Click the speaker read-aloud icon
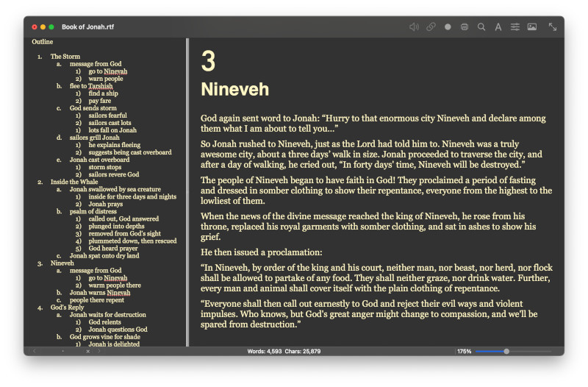Image resolution: width=588 pixels, height=387 pixels. coord(414,27)
